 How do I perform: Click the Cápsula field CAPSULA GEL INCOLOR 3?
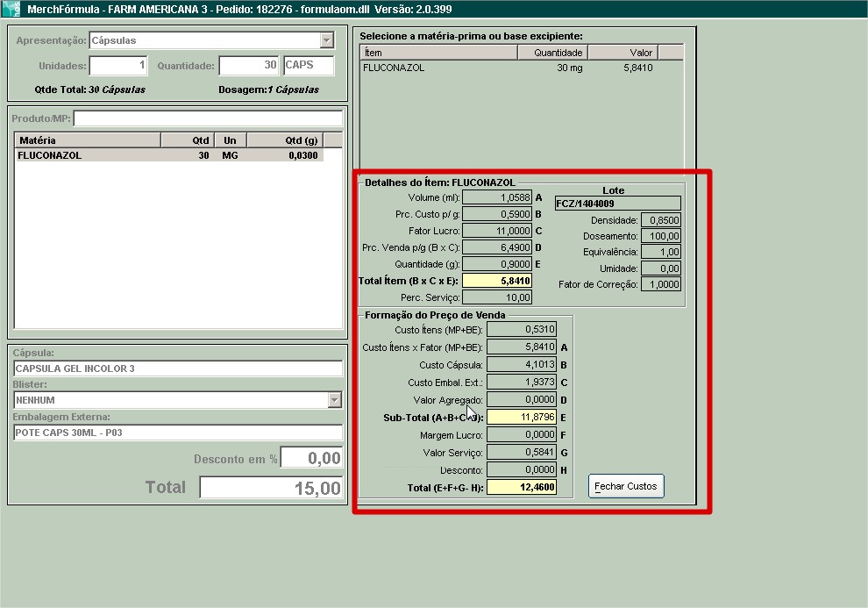(x=178, y=368)
